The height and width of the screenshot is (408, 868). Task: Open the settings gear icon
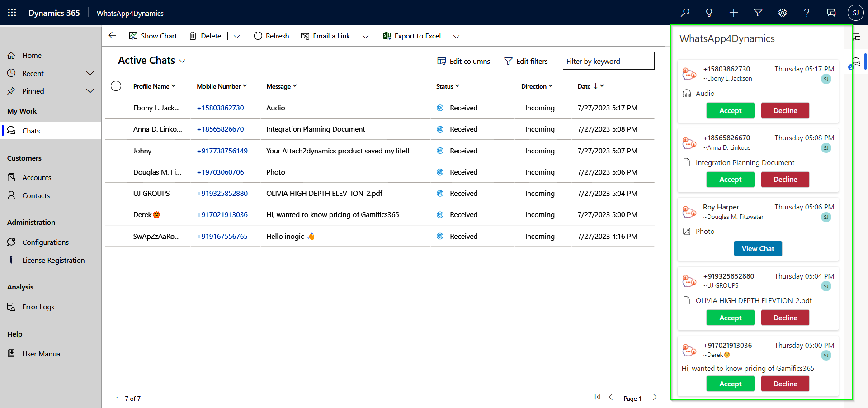tap(783, 13)
